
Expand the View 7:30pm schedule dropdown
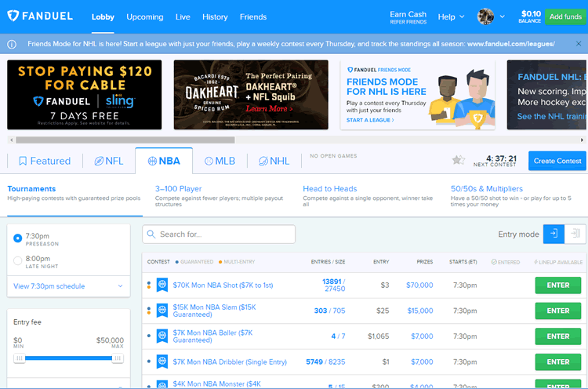click(69, 286)
